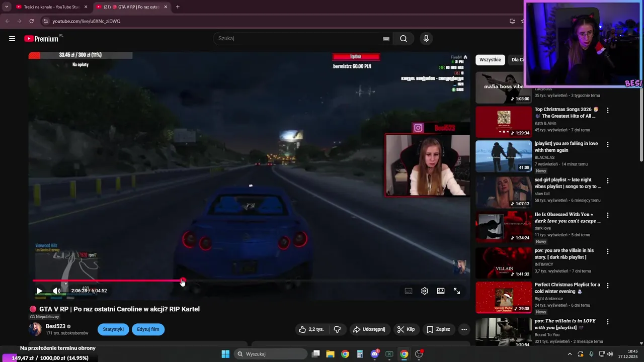
Task: Start voice search with the microphone
Action: [x=426, y=39]
